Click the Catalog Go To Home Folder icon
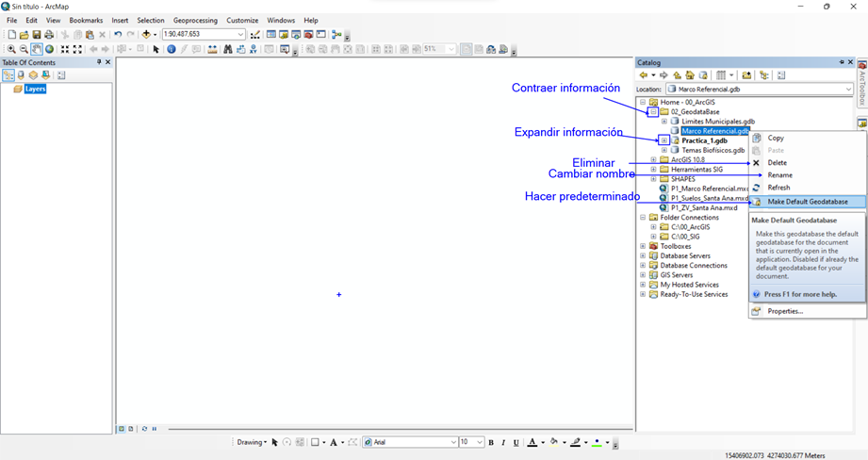This screenshot has height=460, width=868. pos(690,75)
